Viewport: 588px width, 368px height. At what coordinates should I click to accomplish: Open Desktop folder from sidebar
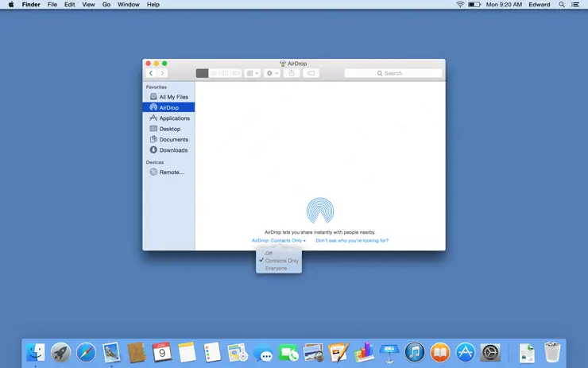click(x=168, y=129)
